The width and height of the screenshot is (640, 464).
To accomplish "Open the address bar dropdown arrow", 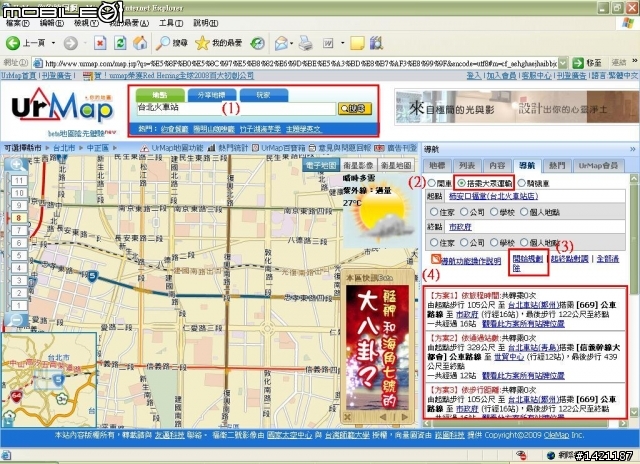I will 563,63.
